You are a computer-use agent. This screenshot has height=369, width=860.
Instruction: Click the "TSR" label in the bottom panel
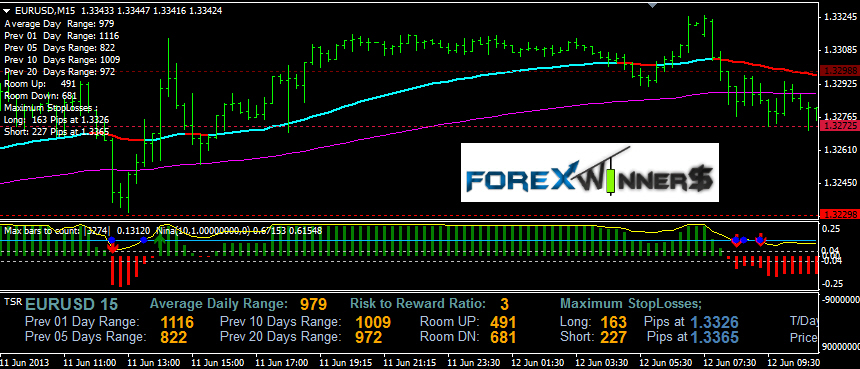[x=12, y=302]
